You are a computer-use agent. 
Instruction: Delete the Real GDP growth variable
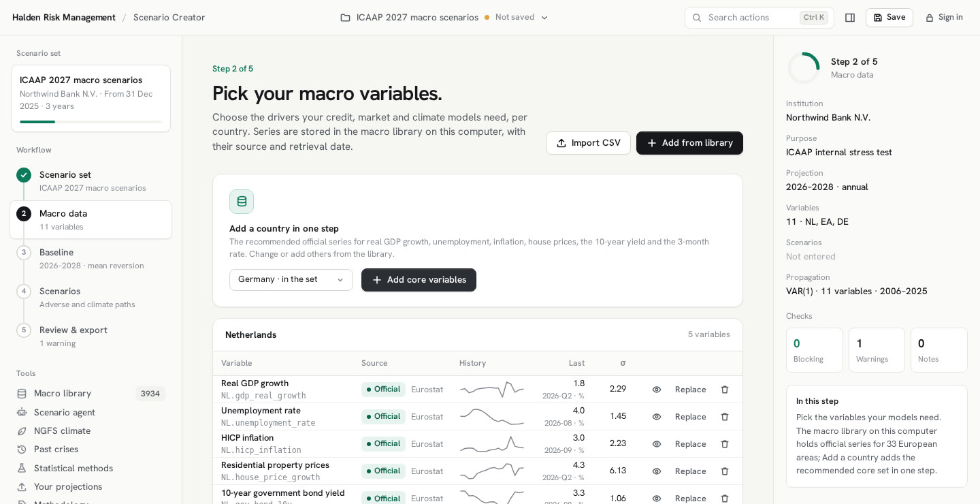tap(725, 390)
